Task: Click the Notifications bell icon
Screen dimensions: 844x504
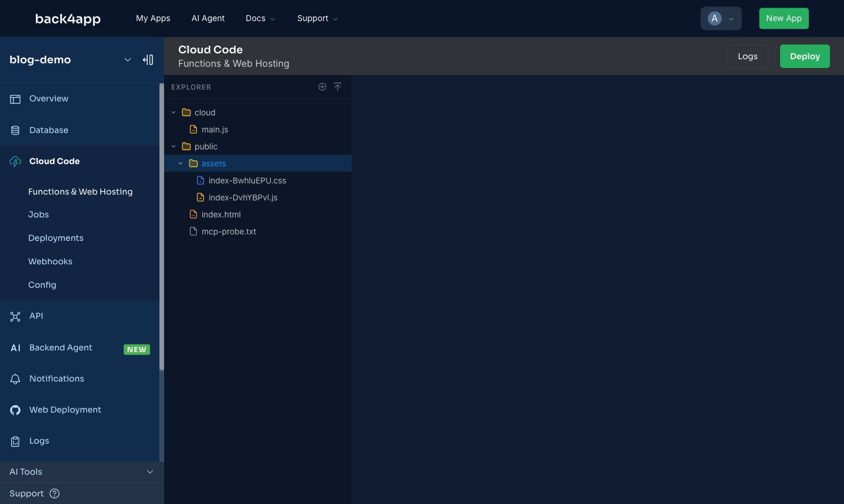Action: 15,379
